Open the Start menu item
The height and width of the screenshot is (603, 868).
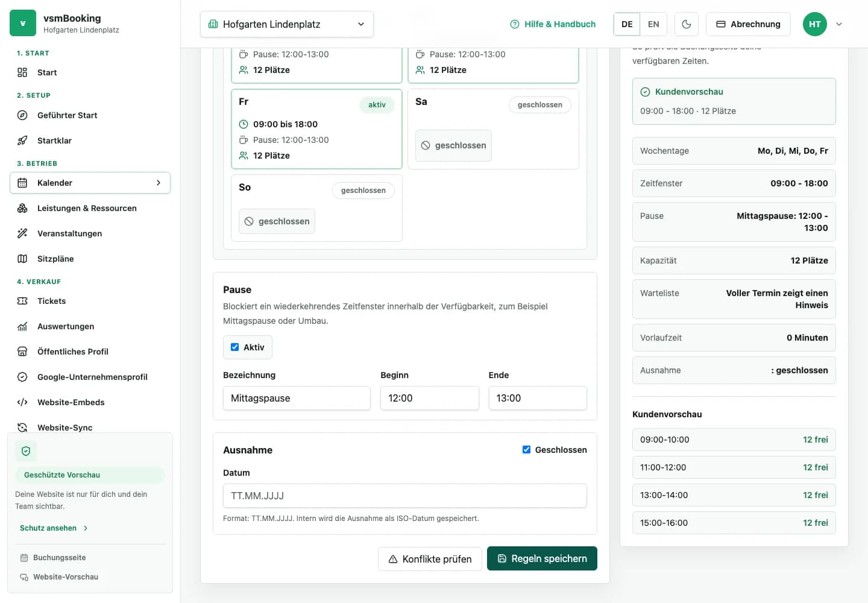pyautogui.click(x=90, y=72)
